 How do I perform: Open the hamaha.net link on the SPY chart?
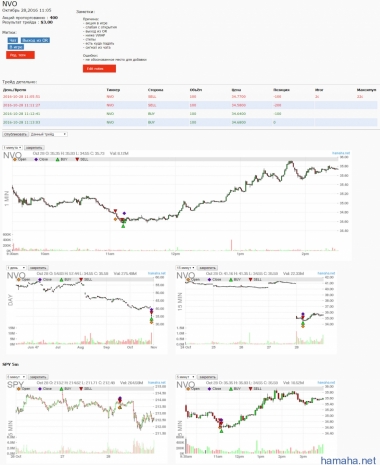(x=157, y=382)
